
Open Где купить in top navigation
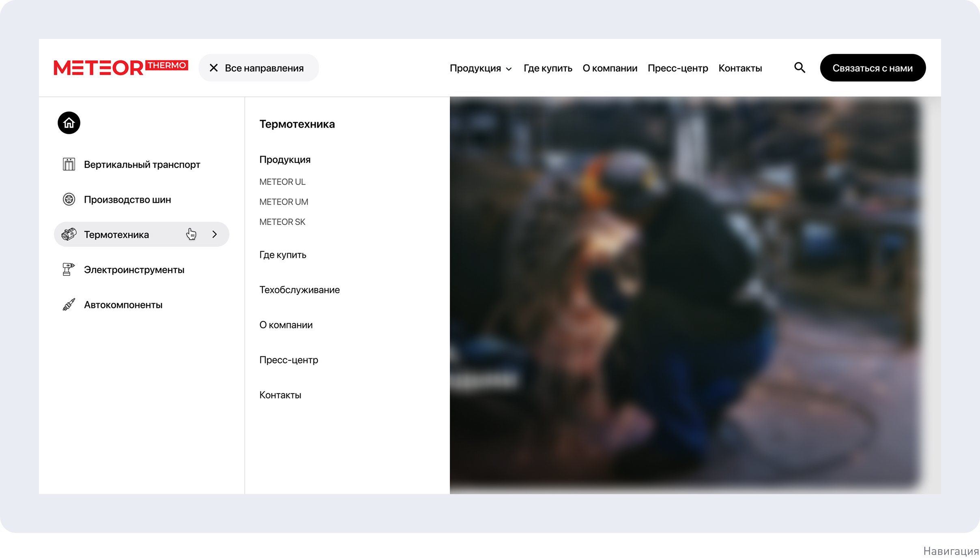(x=548, y=68)
